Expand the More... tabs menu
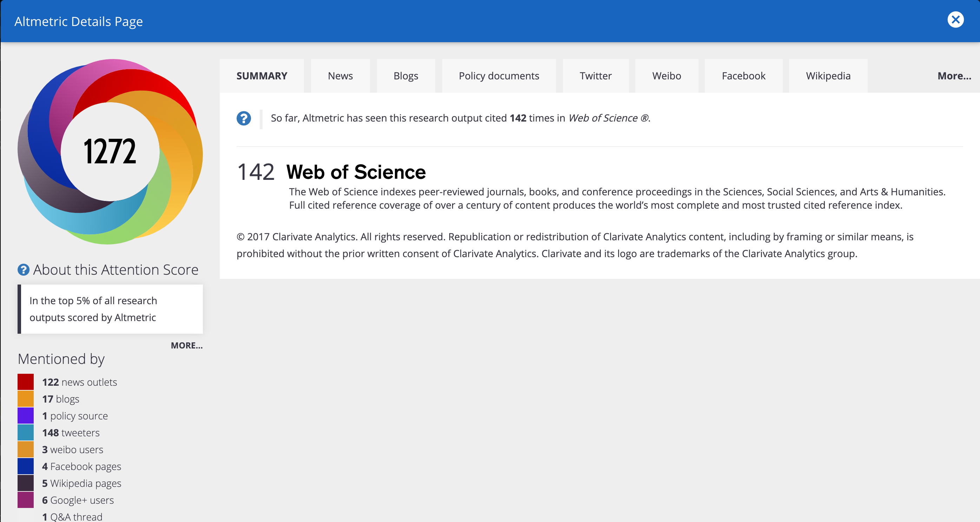 [x=954, y=76]
